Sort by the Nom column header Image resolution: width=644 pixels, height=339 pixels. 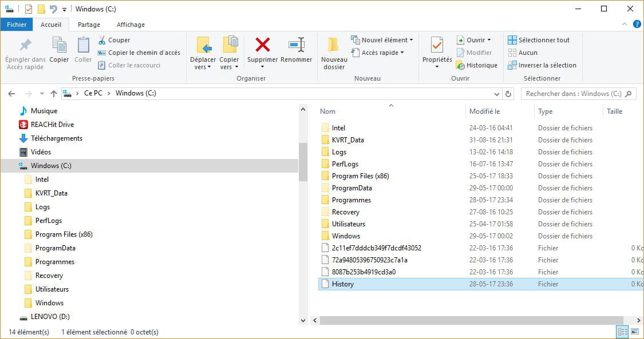point(327,111)
